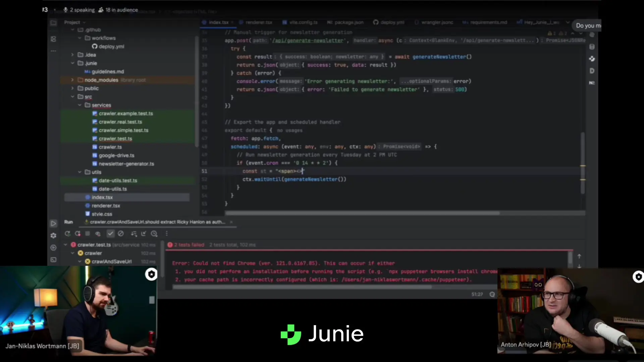Expand the node_modules folder
Viewport: 644px width, 362px height.
(72, 80)
